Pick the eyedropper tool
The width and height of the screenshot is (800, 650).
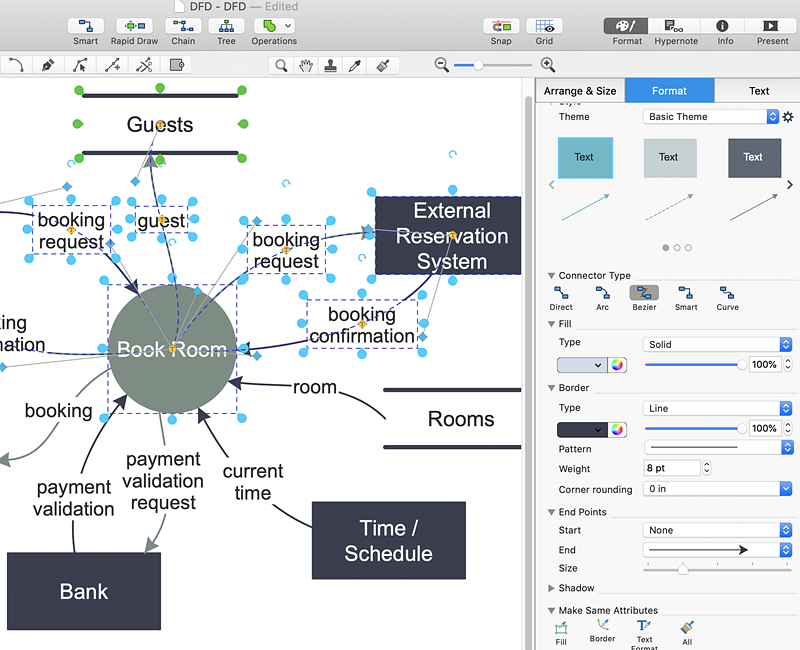coord(354,65)
